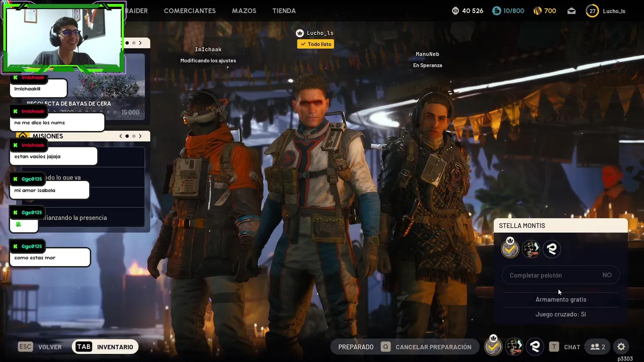Image resolution: width=644 pixels, height=362 pixels.
Task: Click the Lucho_ls nameplate above center character
Action: [320, 33]
